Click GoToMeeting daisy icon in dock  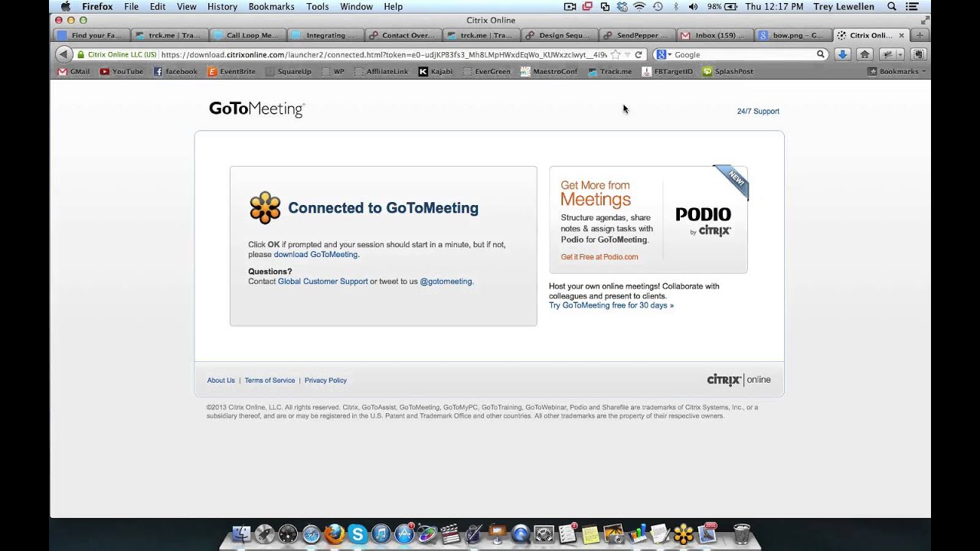coord(683,534)
